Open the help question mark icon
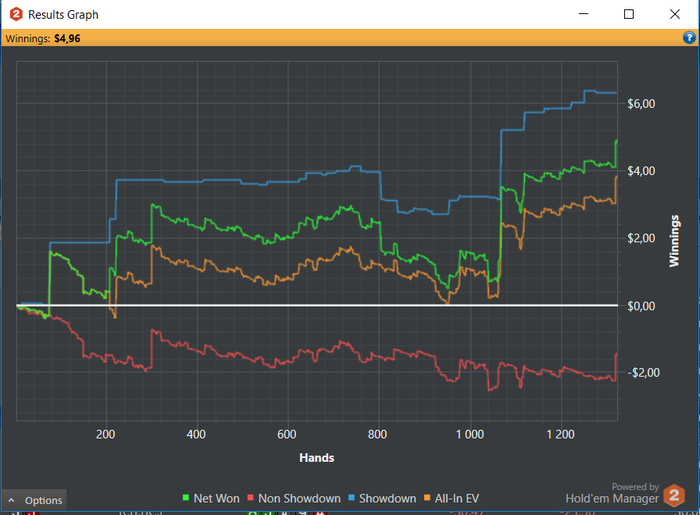The width and height of the screenshot is (700, 515). pos(689,38)
